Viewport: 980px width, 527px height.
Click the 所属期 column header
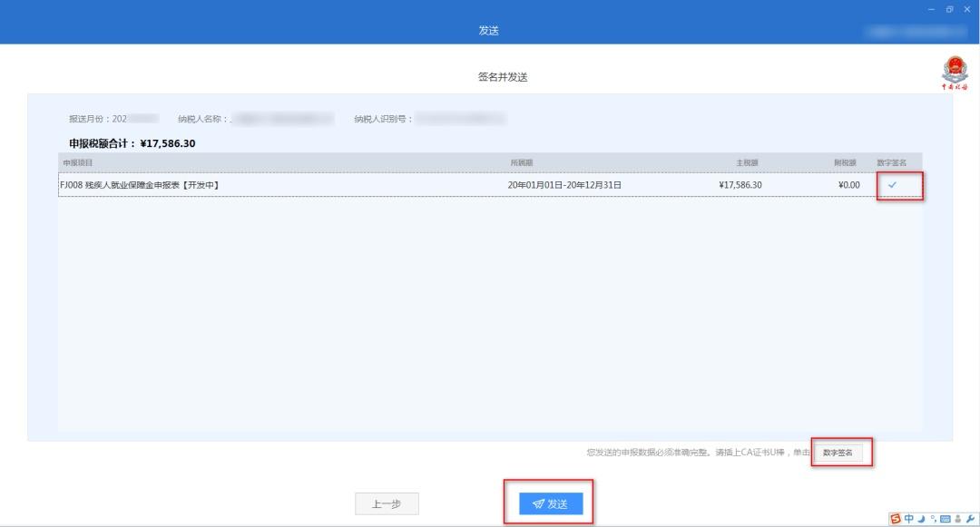tap(522, 162)
